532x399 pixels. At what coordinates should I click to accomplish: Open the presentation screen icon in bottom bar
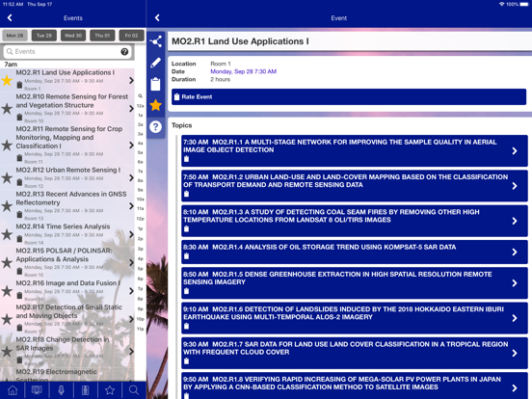37,390
